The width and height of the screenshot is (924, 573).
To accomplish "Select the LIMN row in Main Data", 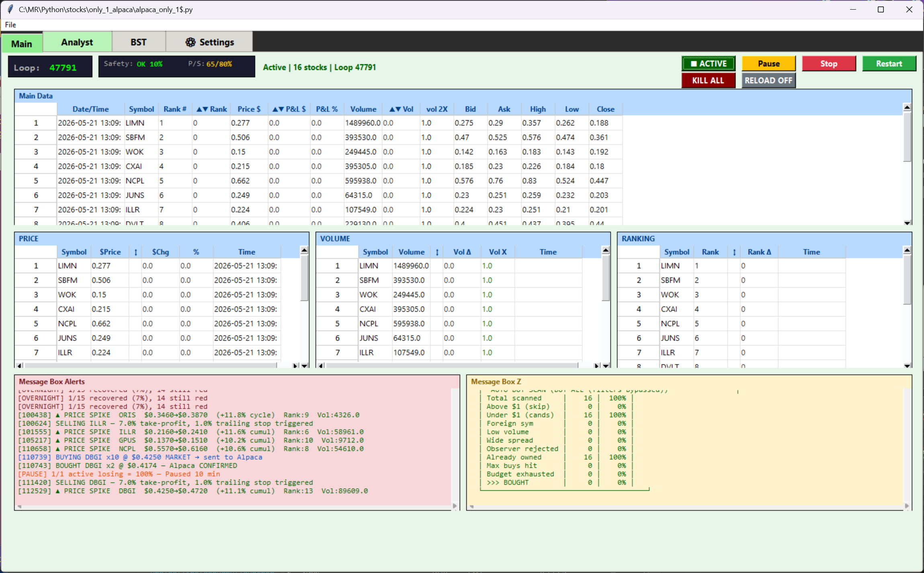I will pos(319,123).
